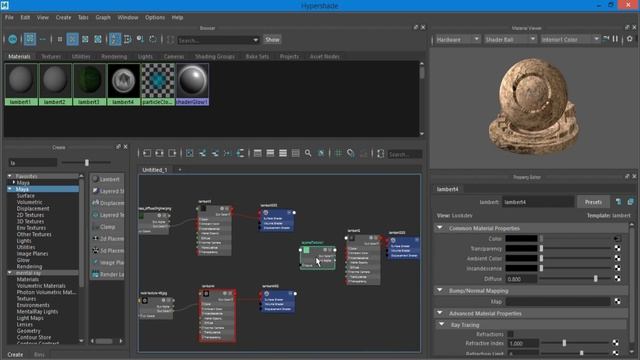Show output connections in graph toolbar

click(172, 153)
